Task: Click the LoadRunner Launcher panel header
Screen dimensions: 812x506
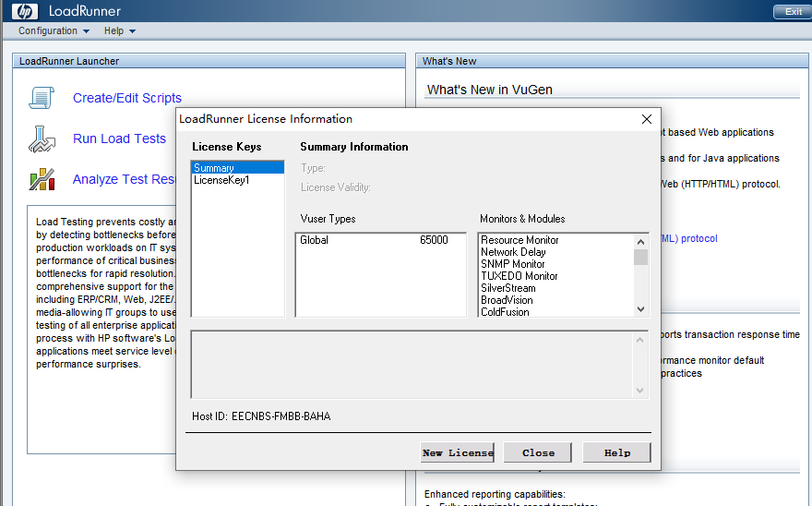Action: [209, 61]
